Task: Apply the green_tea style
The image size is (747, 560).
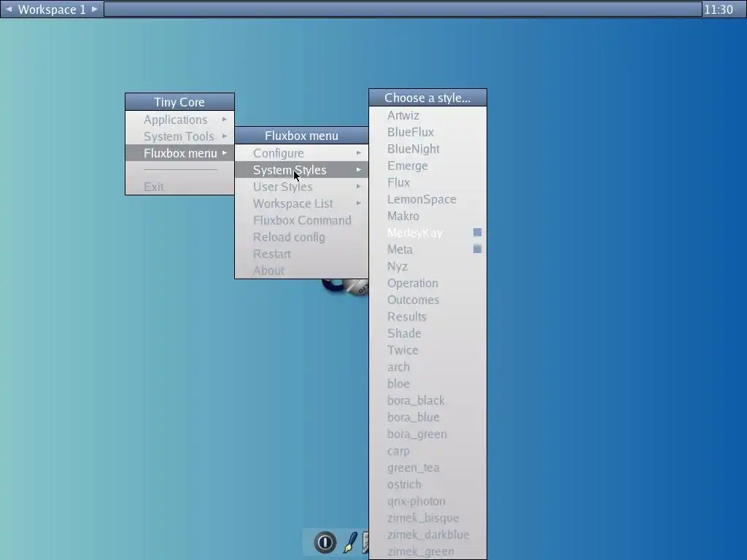Action: tap(427, 467)
